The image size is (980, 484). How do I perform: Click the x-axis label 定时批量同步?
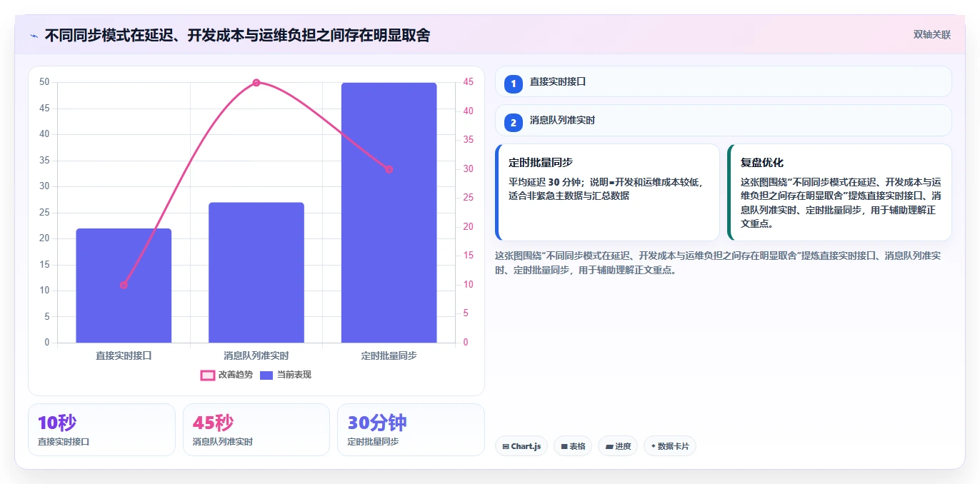click(389, 355)
